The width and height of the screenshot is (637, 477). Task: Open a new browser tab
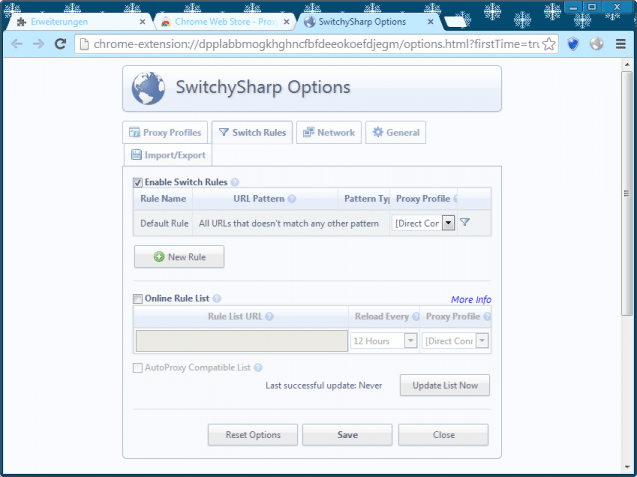[455, 22]
